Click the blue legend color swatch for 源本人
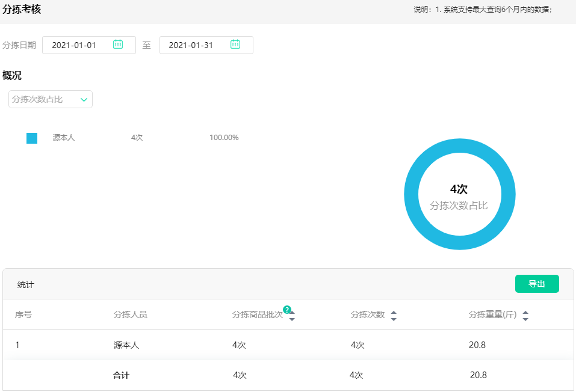 pos(31,138)
